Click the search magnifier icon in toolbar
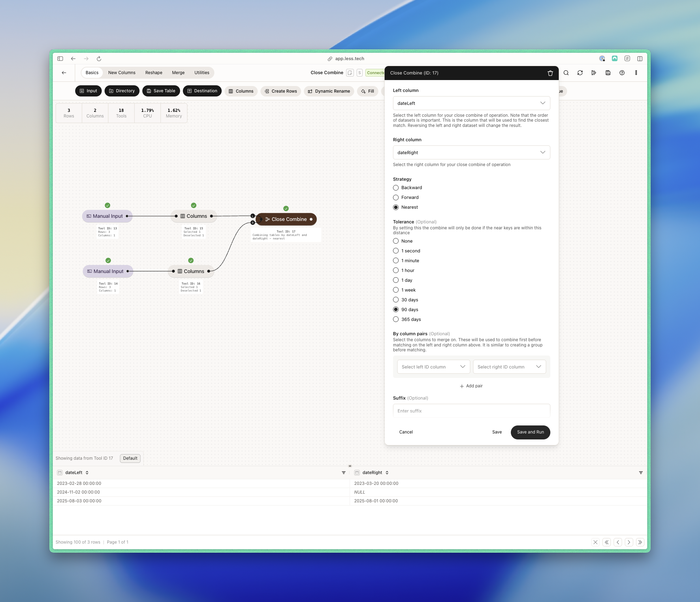Viewport: 700px width, 602px height. [x=566, y=73]
